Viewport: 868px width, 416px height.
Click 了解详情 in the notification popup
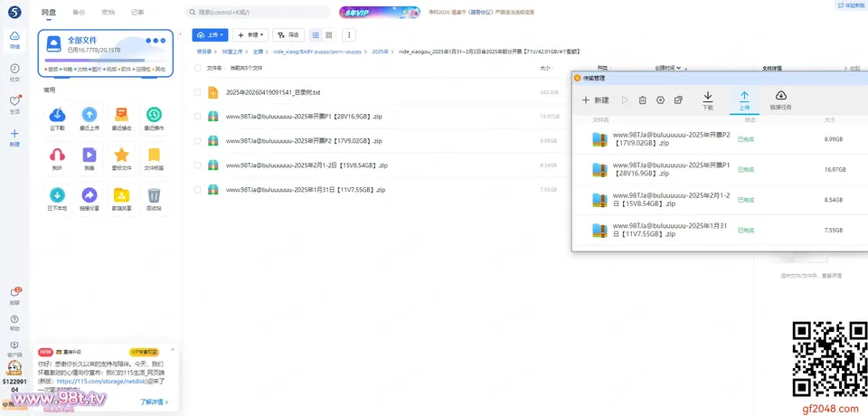[154, 402]
